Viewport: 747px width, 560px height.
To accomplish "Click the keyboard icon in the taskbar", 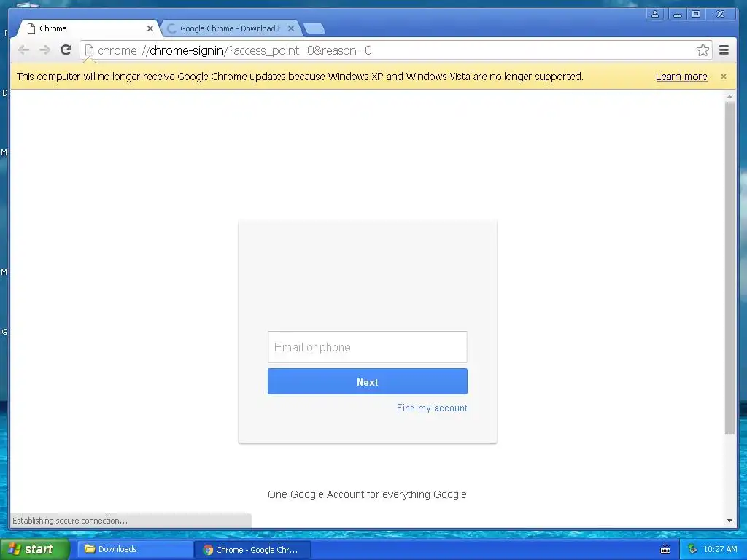I will click(x=665, y=550).
